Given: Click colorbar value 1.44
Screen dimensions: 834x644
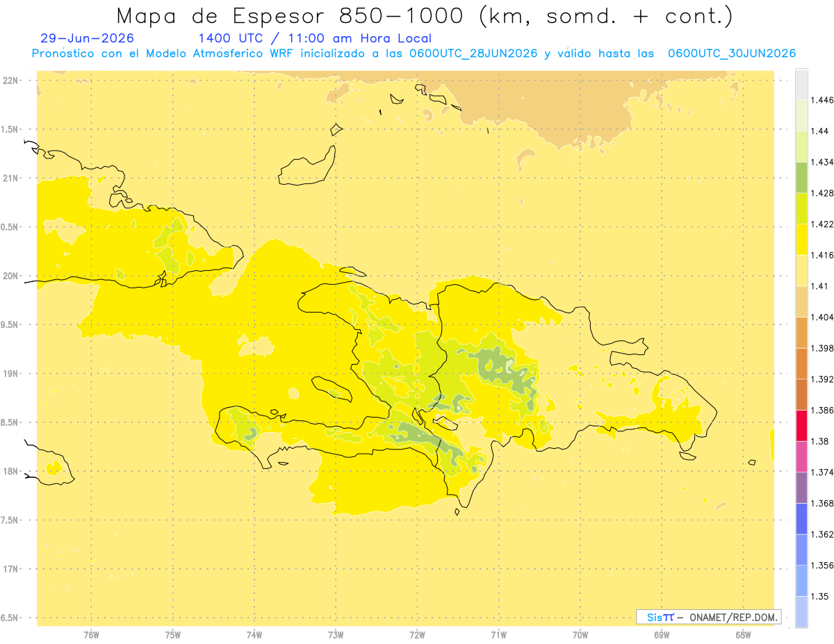Looking at the screenshot, I should [821, 131].
